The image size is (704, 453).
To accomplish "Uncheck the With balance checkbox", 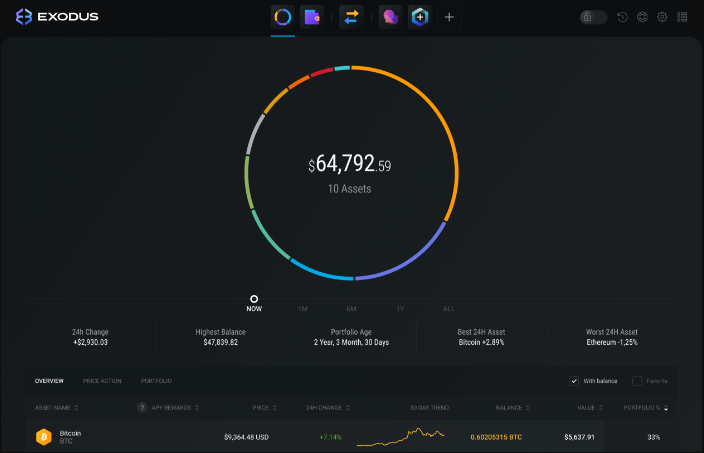I will [574, 381].
